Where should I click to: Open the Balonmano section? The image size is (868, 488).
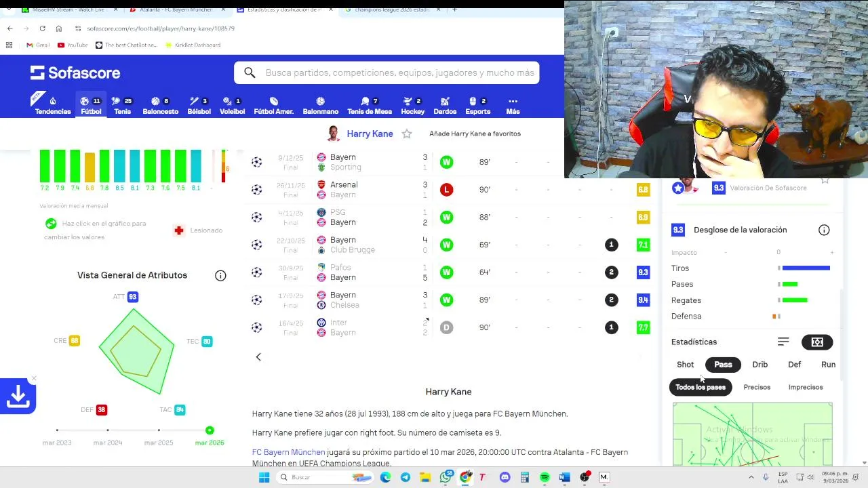click(x=320, y=105)
